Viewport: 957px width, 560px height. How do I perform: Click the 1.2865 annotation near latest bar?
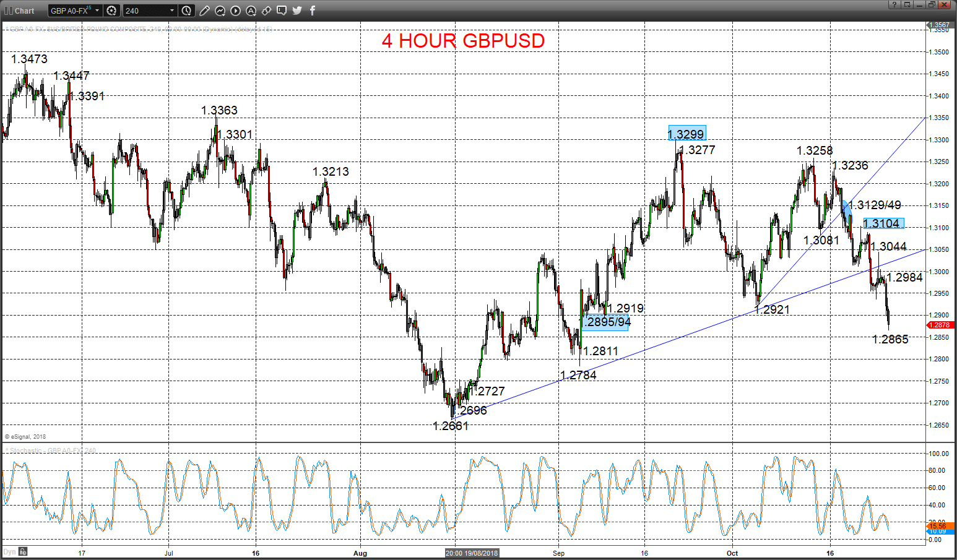click(890, 339)
